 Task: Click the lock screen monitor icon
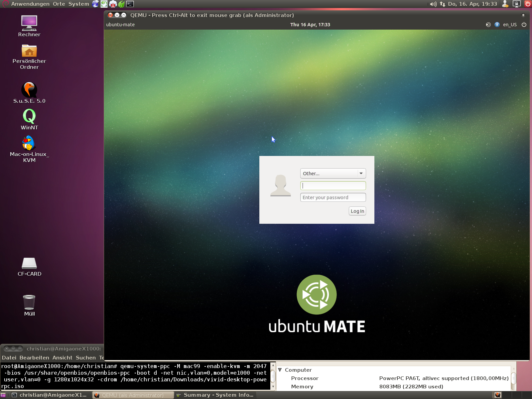[516, 4]
